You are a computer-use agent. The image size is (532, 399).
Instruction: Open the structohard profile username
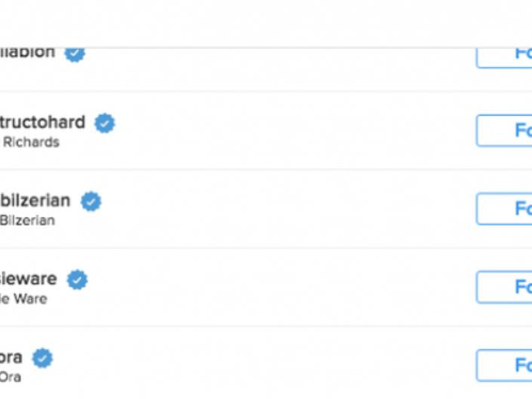43,122
